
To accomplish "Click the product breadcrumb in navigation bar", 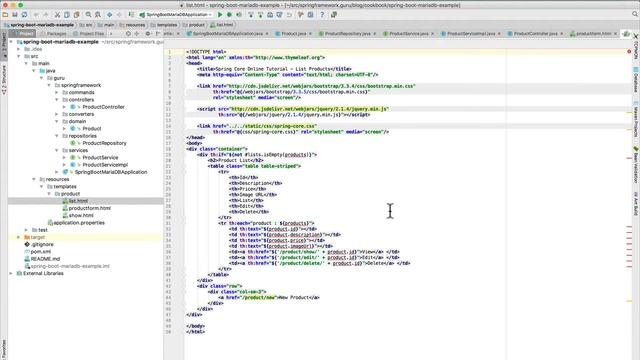I will (193, 25).
